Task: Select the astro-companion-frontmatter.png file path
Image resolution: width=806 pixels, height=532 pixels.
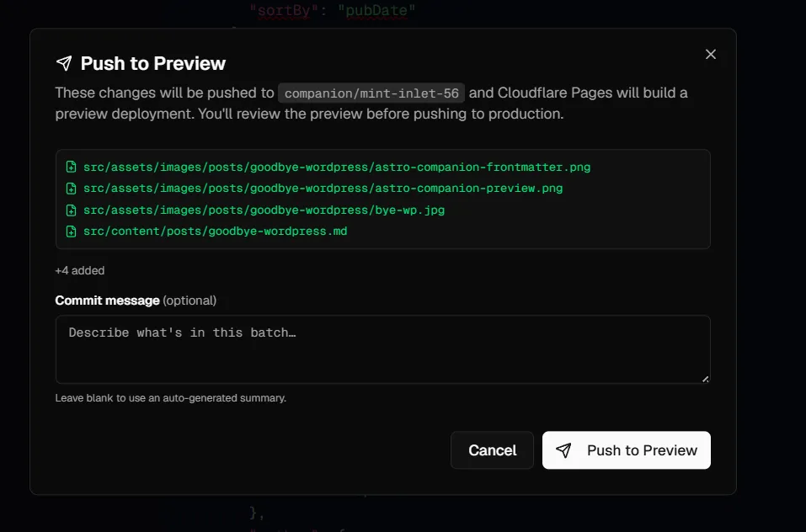Action: tap(337, 167)
